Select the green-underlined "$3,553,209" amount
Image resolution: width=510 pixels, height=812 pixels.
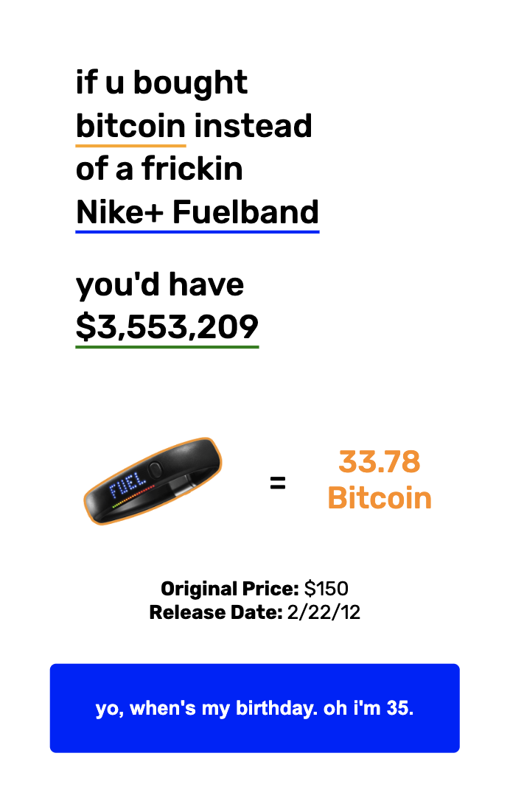point(167,328)
